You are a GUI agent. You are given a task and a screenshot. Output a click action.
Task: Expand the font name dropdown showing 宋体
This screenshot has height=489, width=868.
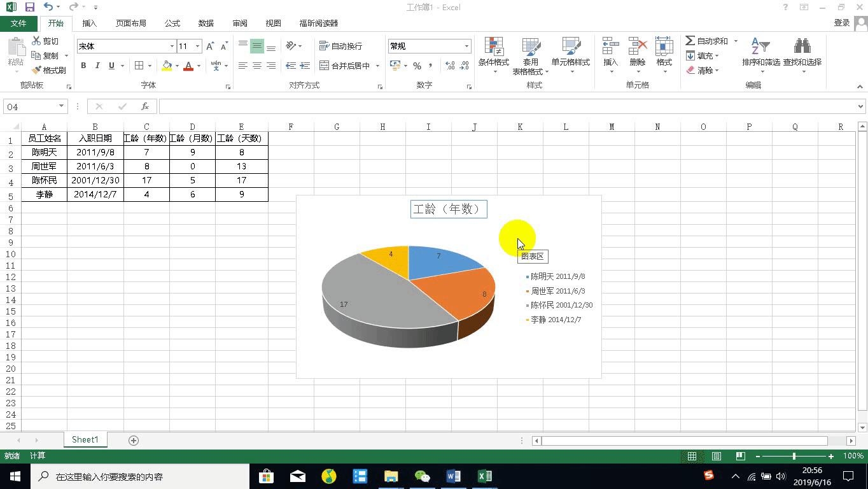(172, 46)
